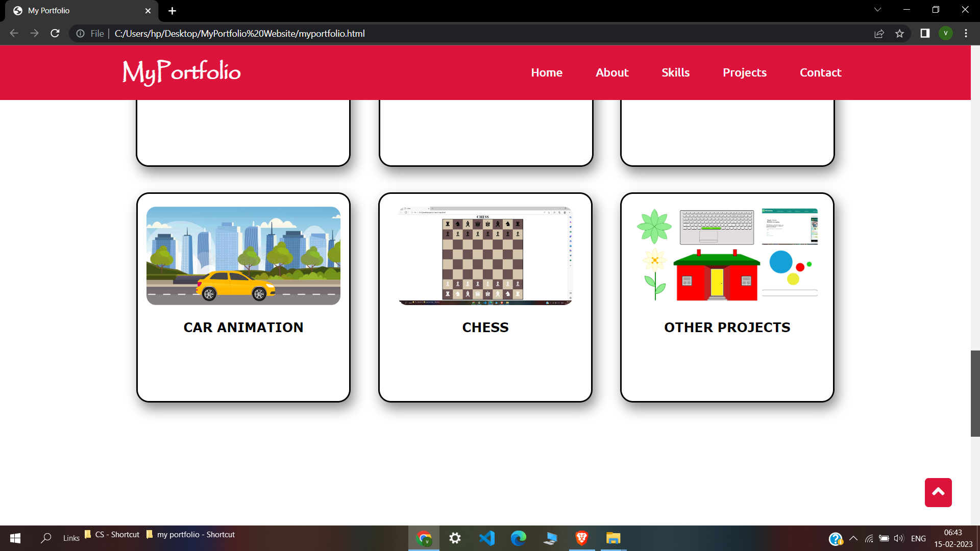
Task: Click the tab list dropdown arrow
Action: pos(878,9)
